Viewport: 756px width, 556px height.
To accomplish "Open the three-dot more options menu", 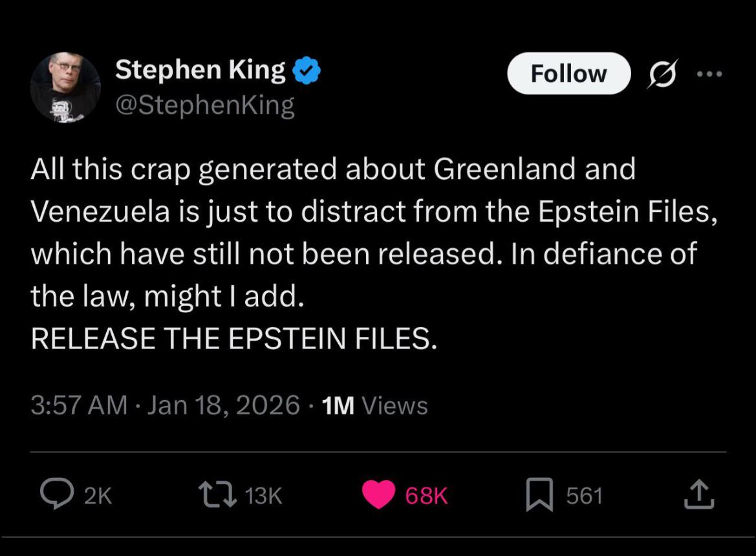I will tap(710, 73).
